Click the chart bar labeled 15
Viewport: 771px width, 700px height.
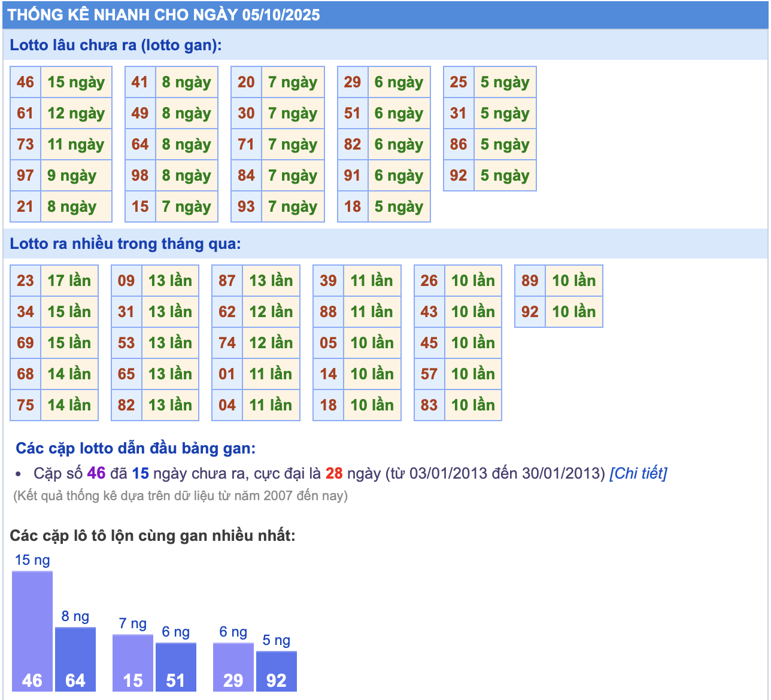tap(133, 663)
